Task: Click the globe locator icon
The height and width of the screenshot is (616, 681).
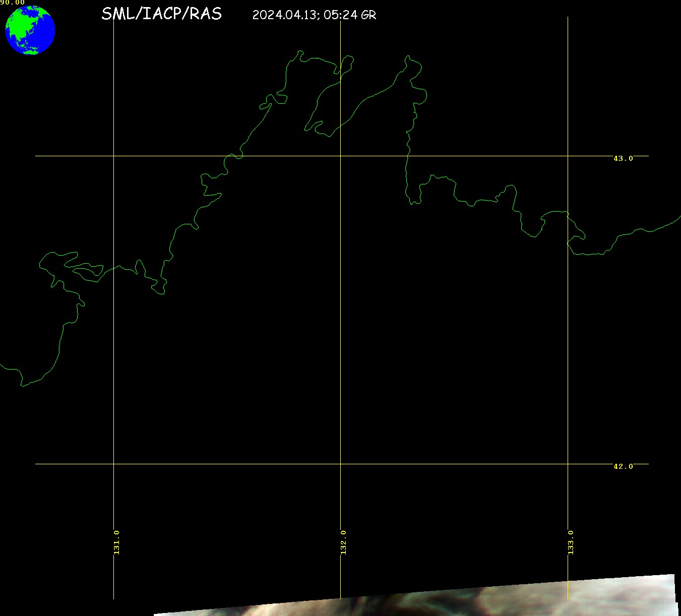Action: [x=30, y=30]
